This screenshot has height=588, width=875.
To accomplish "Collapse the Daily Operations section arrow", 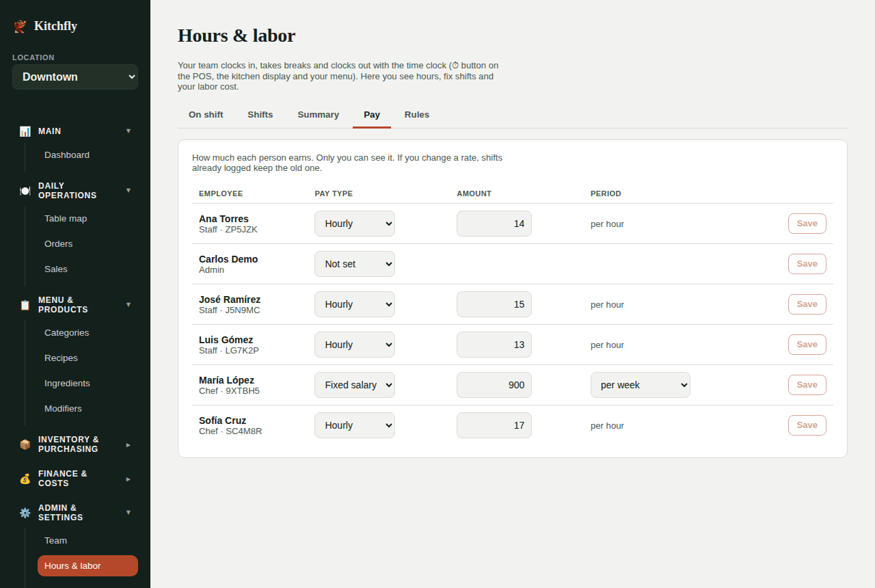I will click(129, 190).
